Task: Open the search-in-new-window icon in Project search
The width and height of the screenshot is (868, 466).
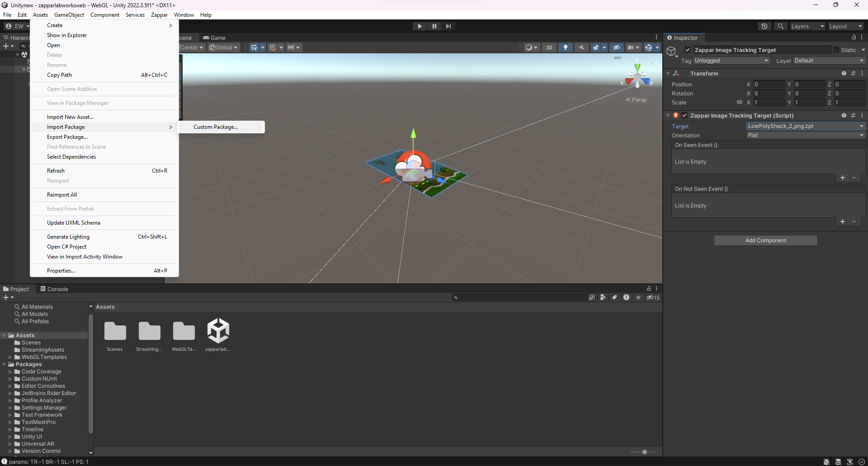Action: [592, 297]
